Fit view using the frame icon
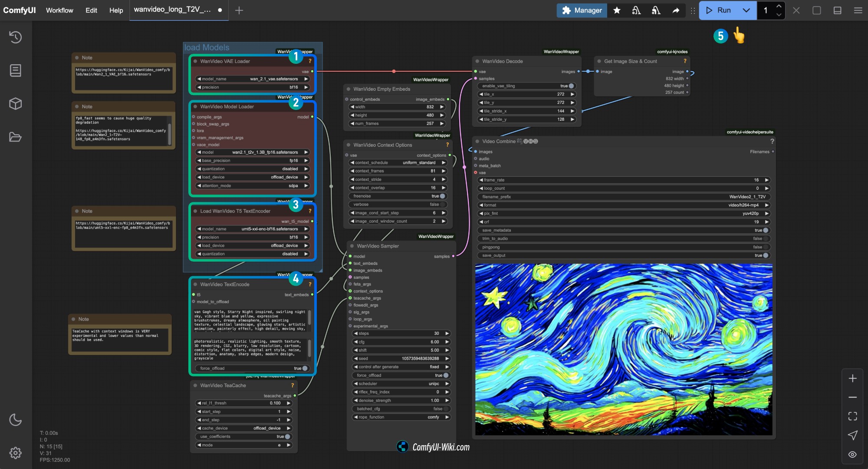The image size is (868, 469). click(852, 416)
